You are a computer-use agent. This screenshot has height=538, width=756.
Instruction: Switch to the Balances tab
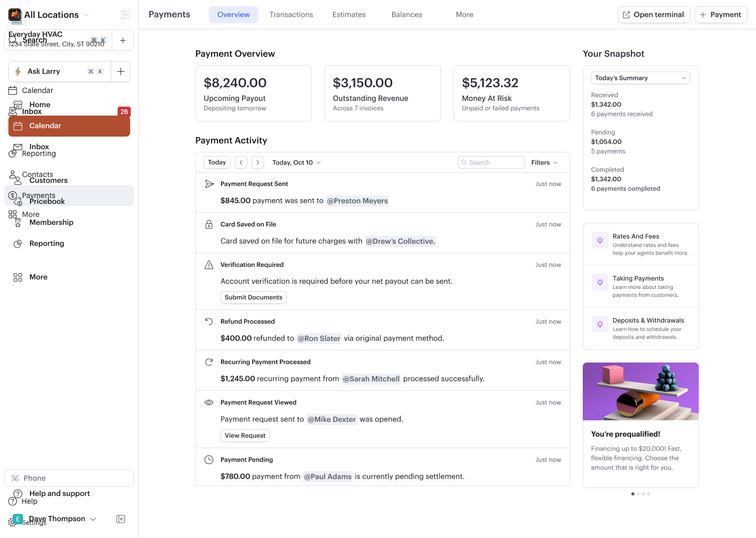tap(407, 15)
